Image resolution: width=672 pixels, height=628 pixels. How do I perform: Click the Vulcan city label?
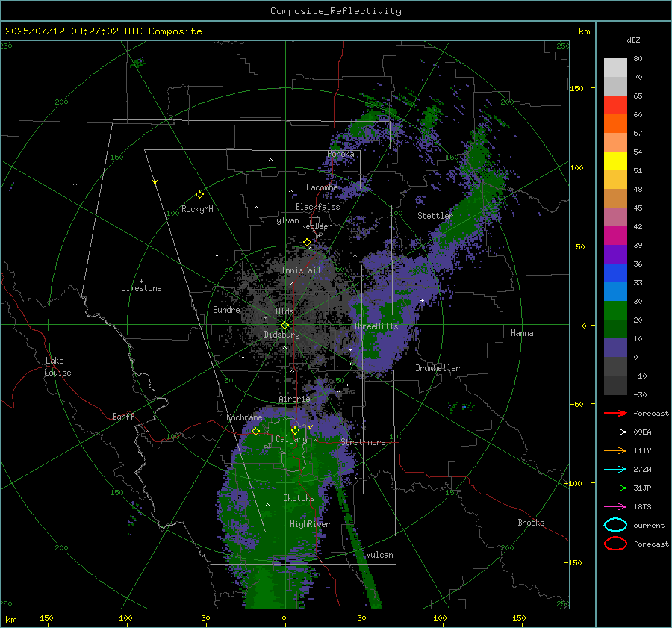(x=379, y=555)
